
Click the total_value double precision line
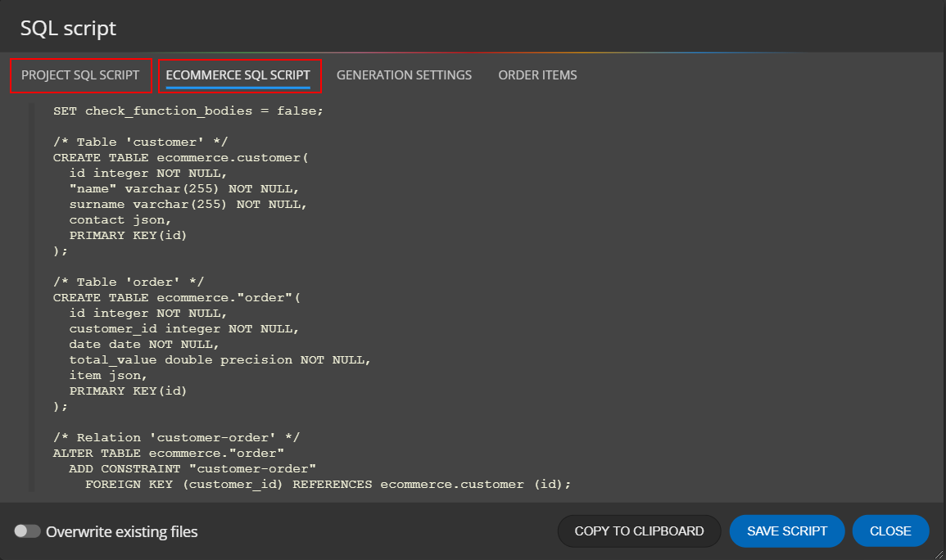pyautogui.click(x=220, y=359)
